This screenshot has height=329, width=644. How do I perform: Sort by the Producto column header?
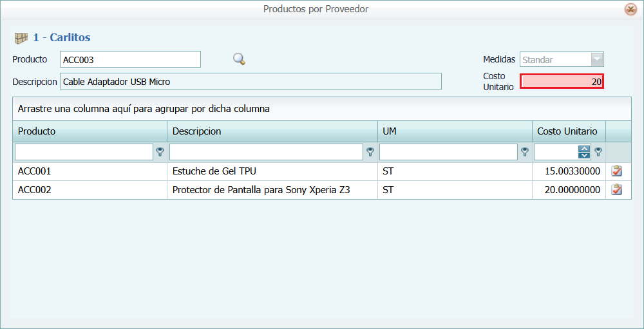pyautogui.click(x=37, y=131)
